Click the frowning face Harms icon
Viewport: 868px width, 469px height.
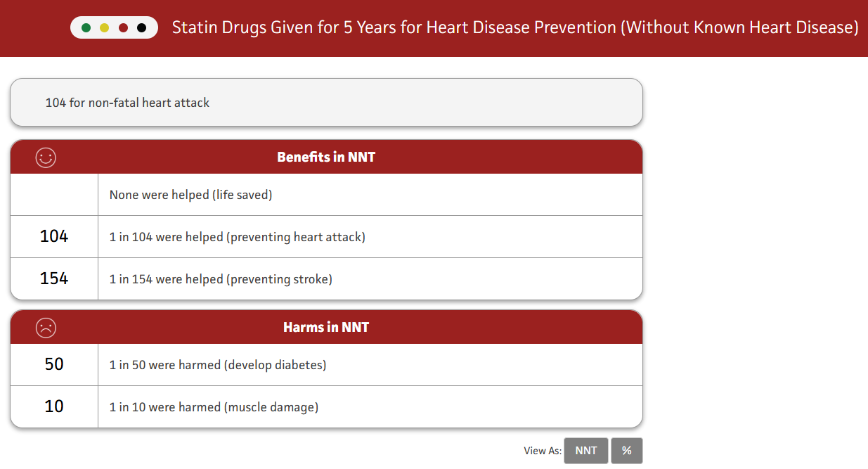(x=46, y=328)
